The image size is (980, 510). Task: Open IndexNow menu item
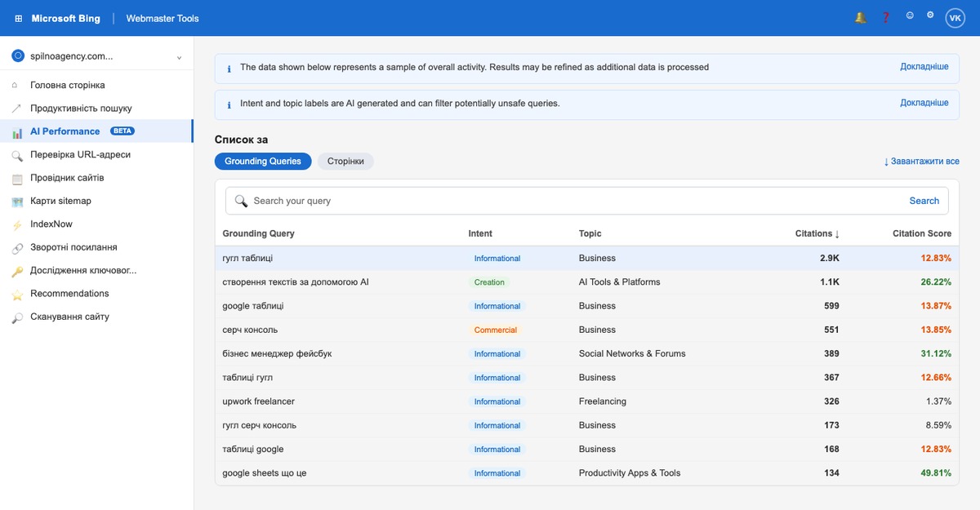[x=96, y=224]
